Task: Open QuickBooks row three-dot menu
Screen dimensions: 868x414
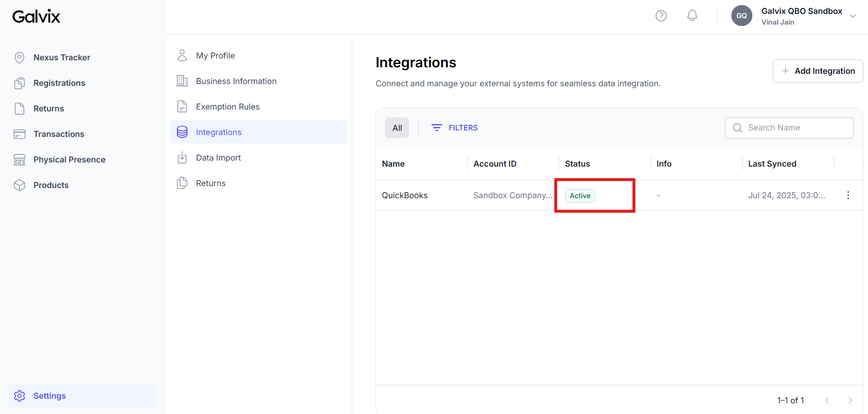Action: click(x=848, y=195)
